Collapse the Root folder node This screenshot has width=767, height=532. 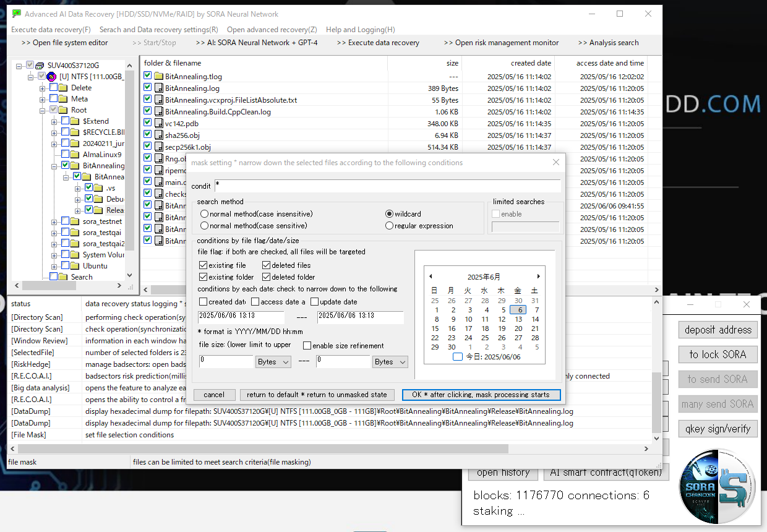click(43, 110)
